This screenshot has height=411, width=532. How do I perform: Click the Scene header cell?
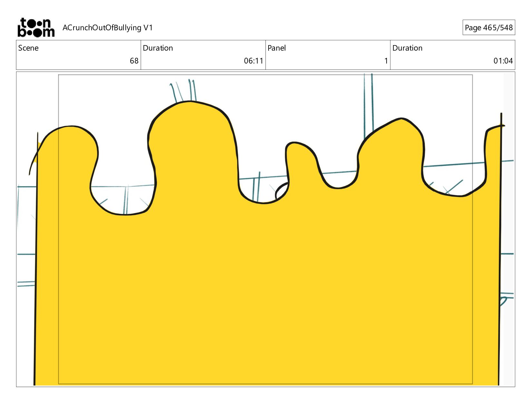(78, 55)
